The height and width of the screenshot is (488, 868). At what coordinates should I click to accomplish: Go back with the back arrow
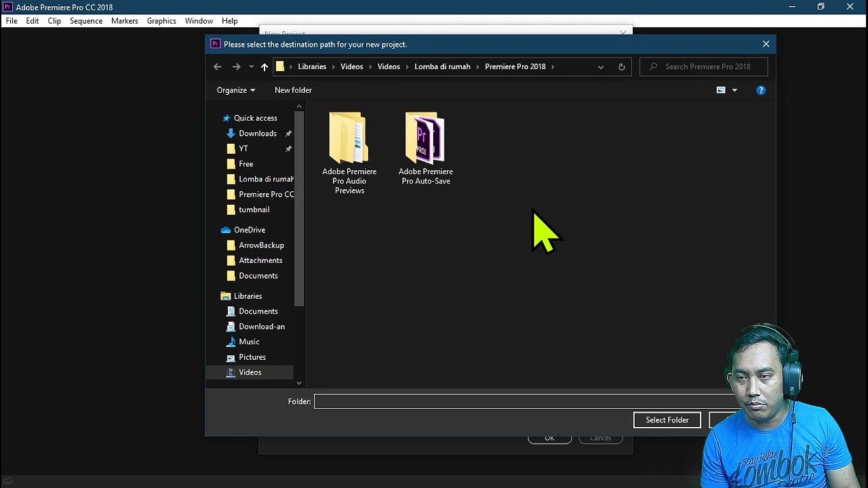click(x=218, y=66)
